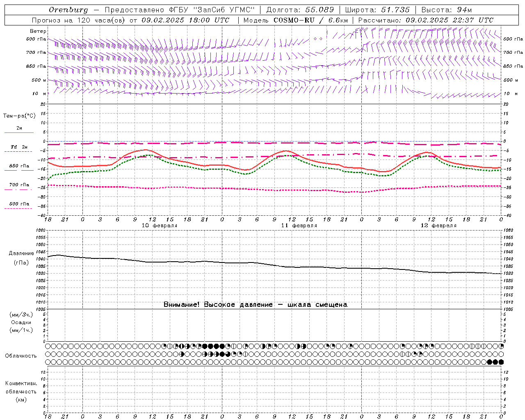The width and height of the screenshot is (525, 420).
Task: Select the "Долгота: 55.089" header field
Action: 300,10
